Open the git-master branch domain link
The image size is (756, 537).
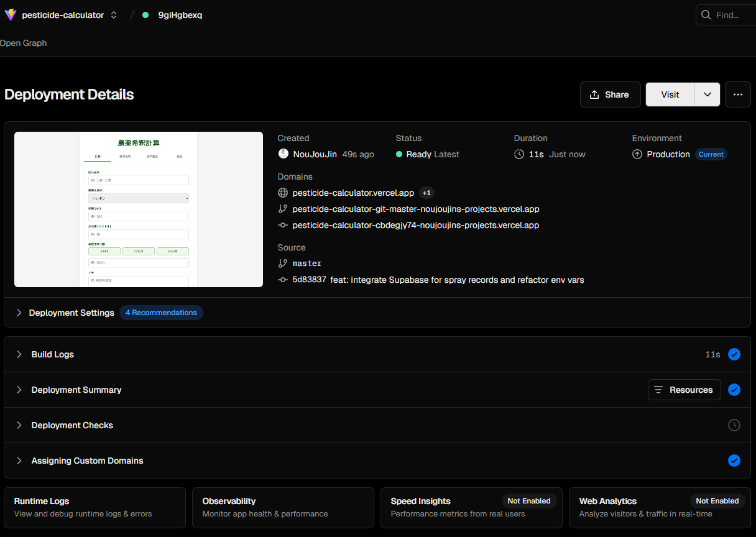coord(415,209)
